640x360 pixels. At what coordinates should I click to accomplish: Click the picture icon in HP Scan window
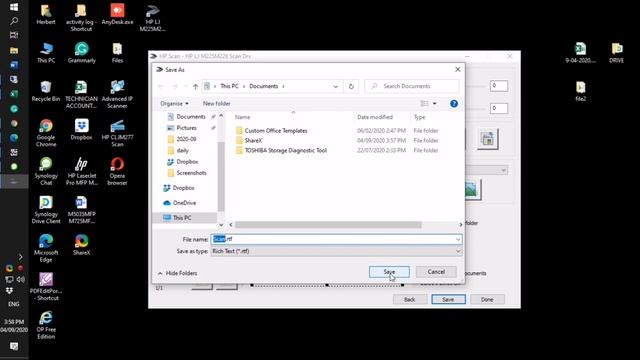pos(471,189)
